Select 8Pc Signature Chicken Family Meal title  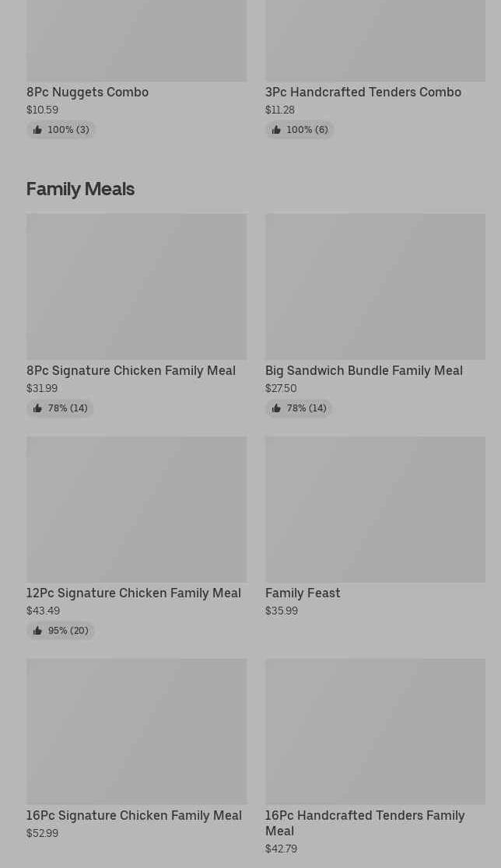[131, 370]
